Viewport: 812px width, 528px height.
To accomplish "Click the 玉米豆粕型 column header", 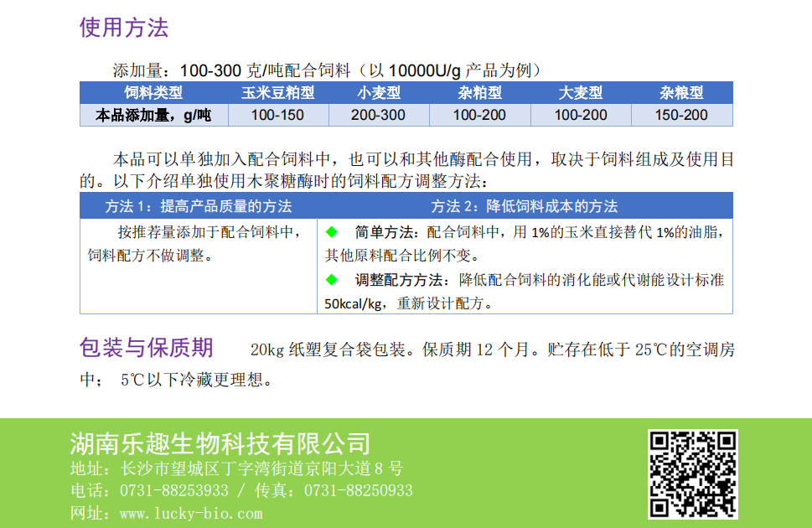I will pyautogui.click(x=277, y=93).
